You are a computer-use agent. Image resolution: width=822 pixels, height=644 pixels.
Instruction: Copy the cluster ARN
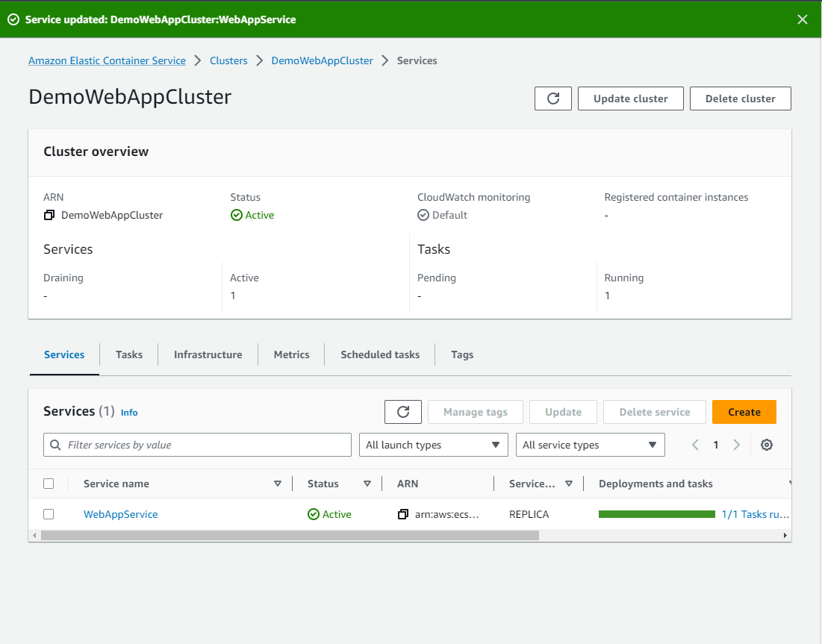click(49, 215)
